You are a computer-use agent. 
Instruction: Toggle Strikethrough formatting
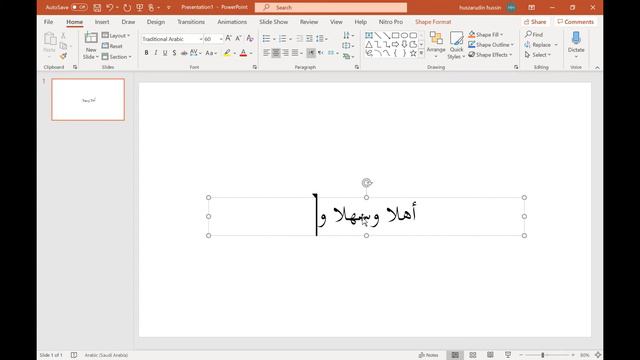click(184, 53)
